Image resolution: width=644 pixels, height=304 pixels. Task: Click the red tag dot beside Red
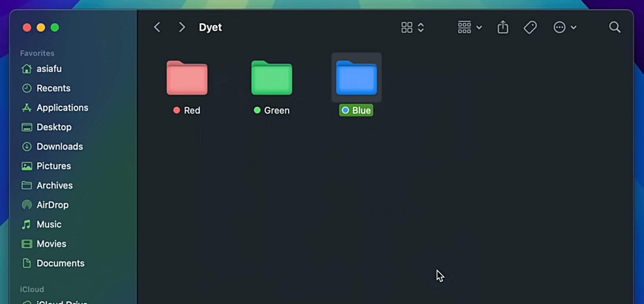pos(176,110)
